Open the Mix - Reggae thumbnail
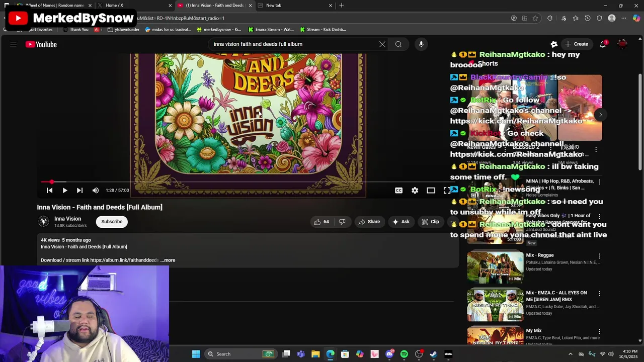 click(495, 267)
